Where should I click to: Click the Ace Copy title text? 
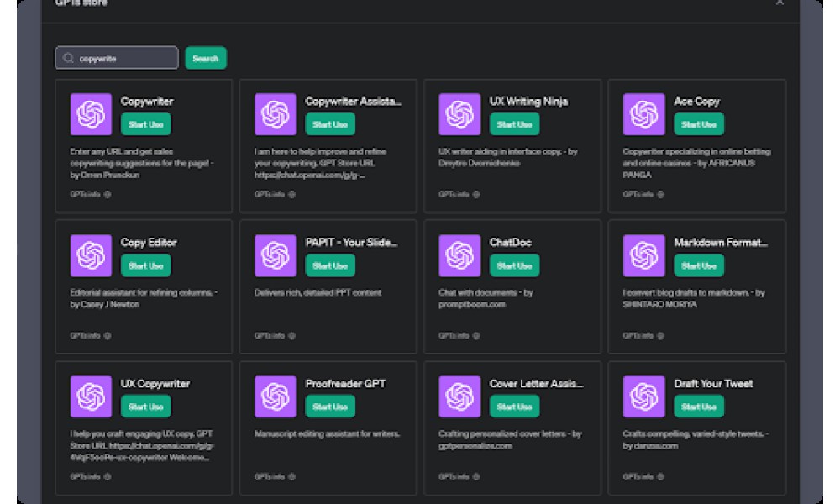pos(696,102)
